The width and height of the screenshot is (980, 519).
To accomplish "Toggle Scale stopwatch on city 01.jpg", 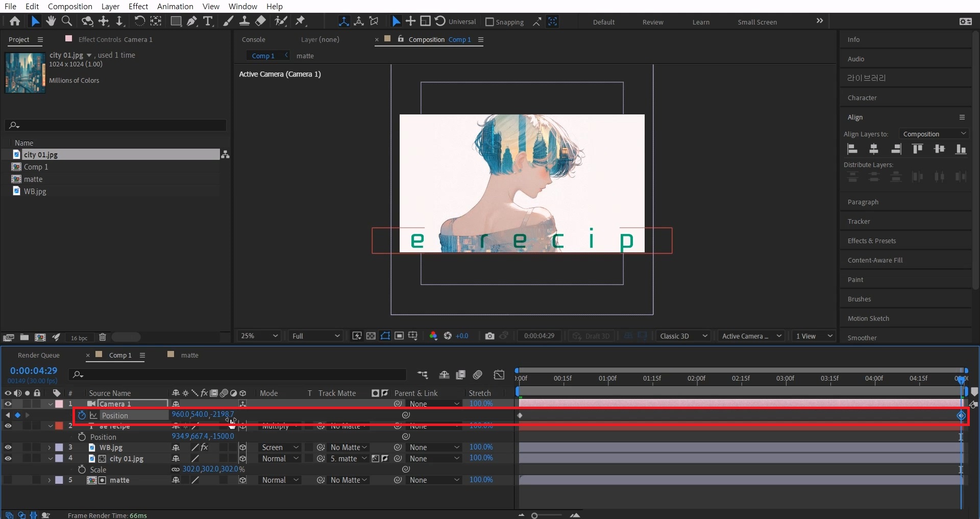I will 82,469.
